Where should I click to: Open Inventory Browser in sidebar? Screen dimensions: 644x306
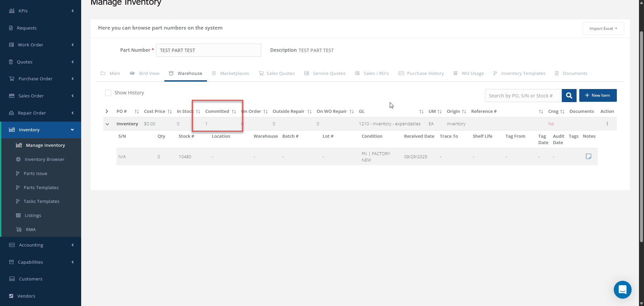tap(44, 159)
